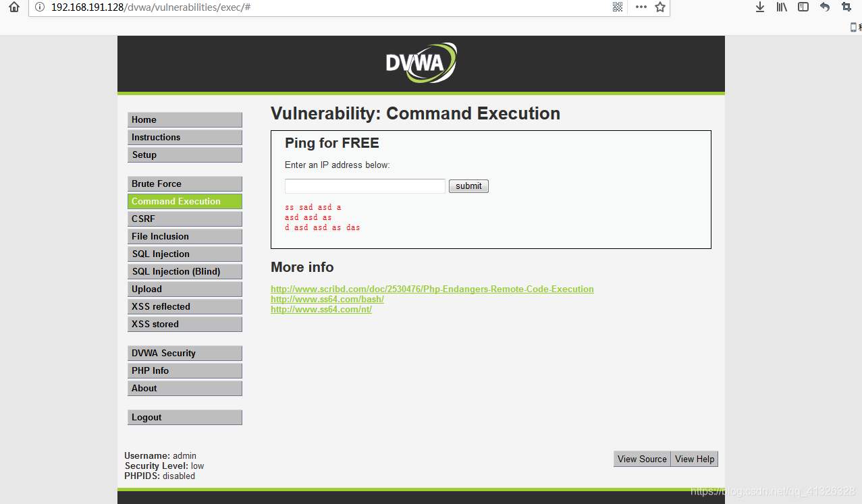Open the XSS stored page

click(184, 324)
